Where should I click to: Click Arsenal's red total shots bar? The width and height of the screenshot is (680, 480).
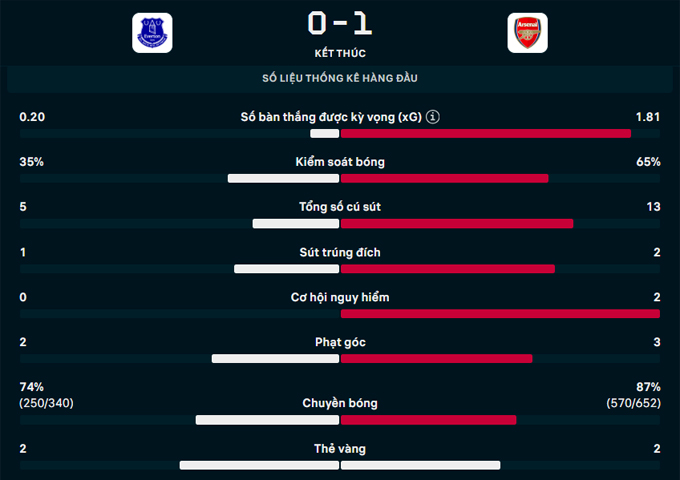pos(457,223)
